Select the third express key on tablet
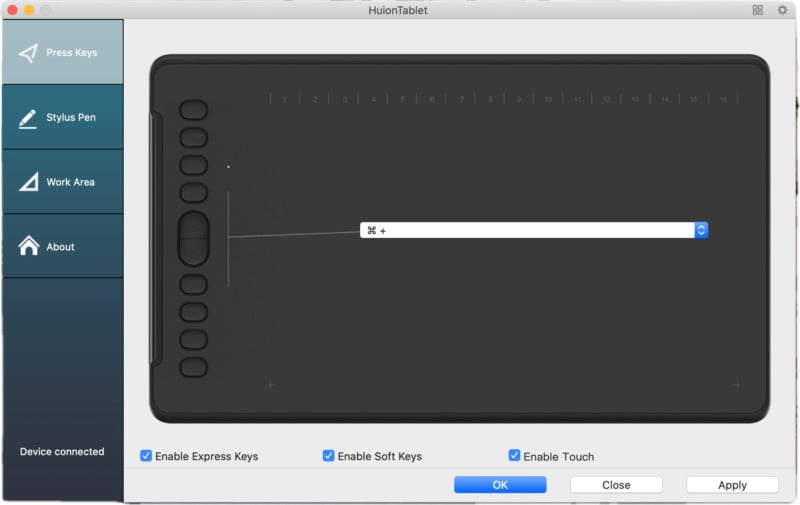Screen dimensions: 800x505 coord(193,165)
